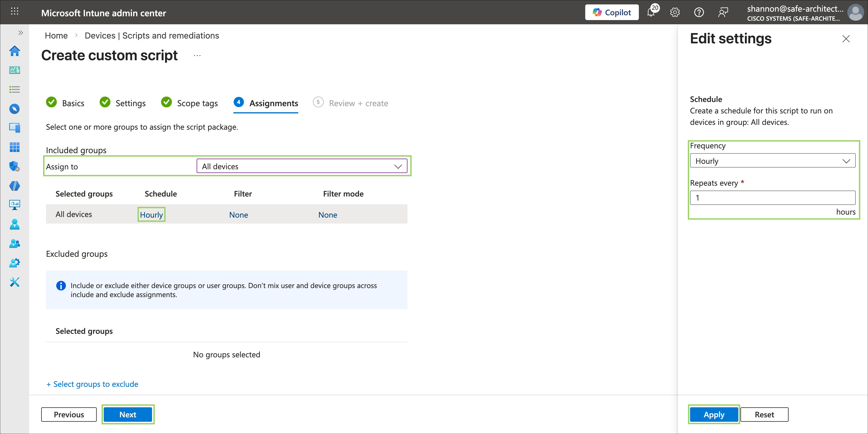The width and height of the screenshot is (868, 434).
Task: Open Users icon in sidebar
Action: coord(14,224)
